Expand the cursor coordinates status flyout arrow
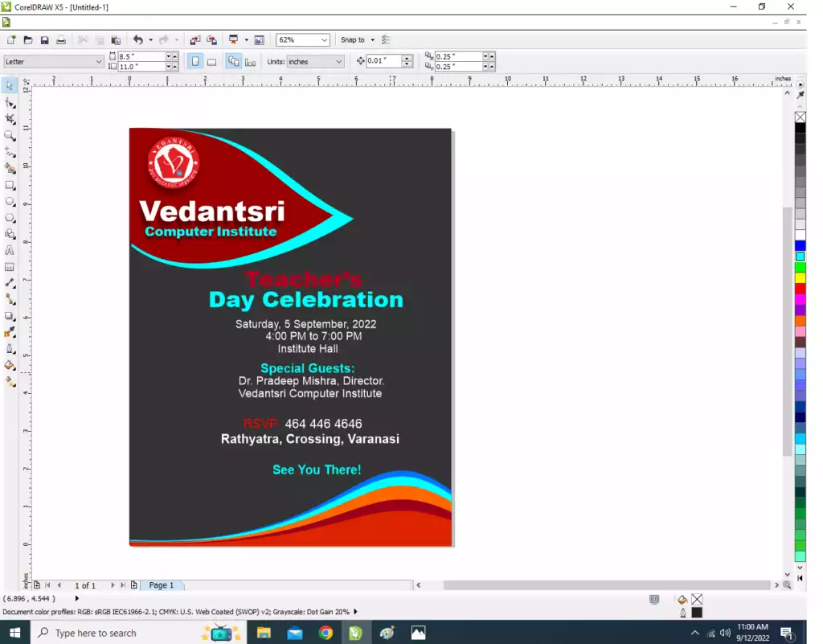This screenshot has width=823, height=644. point(77,598)
